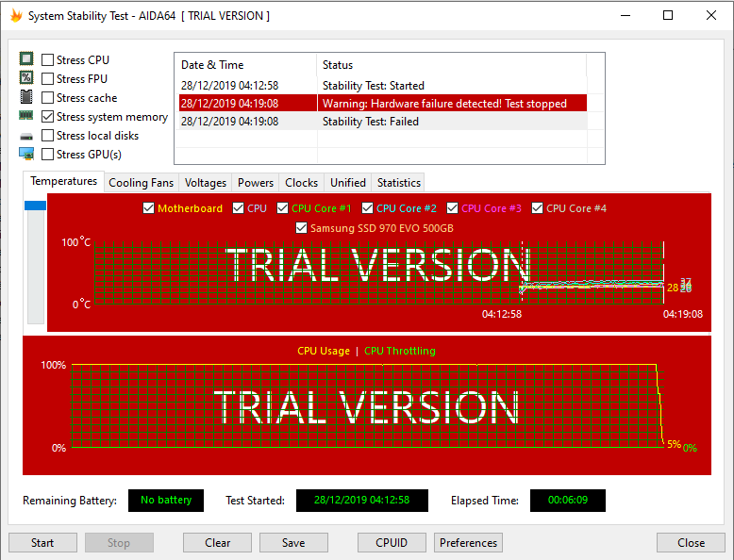Switch to the Clocks tab
This screenshot has width=734, height=560.
coord(302,183)
